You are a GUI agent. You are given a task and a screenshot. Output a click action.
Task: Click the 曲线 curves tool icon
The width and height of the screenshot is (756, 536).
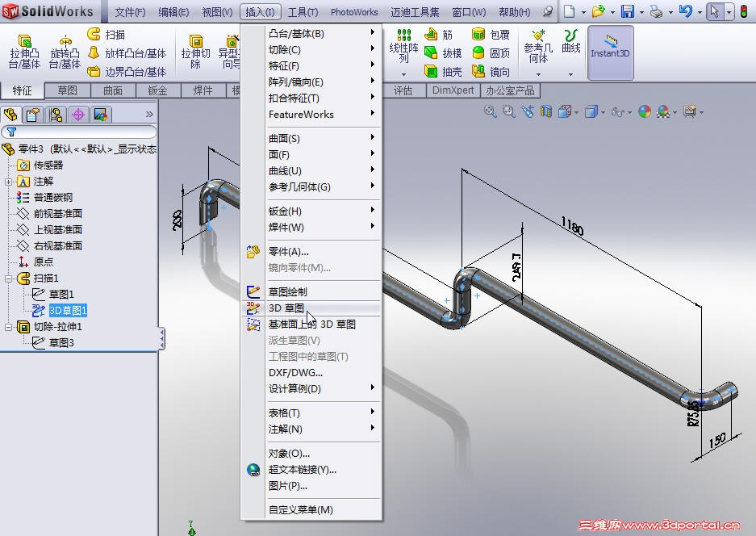571,36
